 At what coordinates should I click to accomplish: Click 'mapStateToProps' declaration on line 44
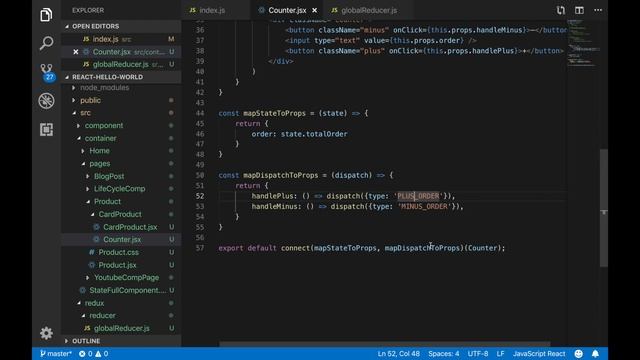point(274,113)
